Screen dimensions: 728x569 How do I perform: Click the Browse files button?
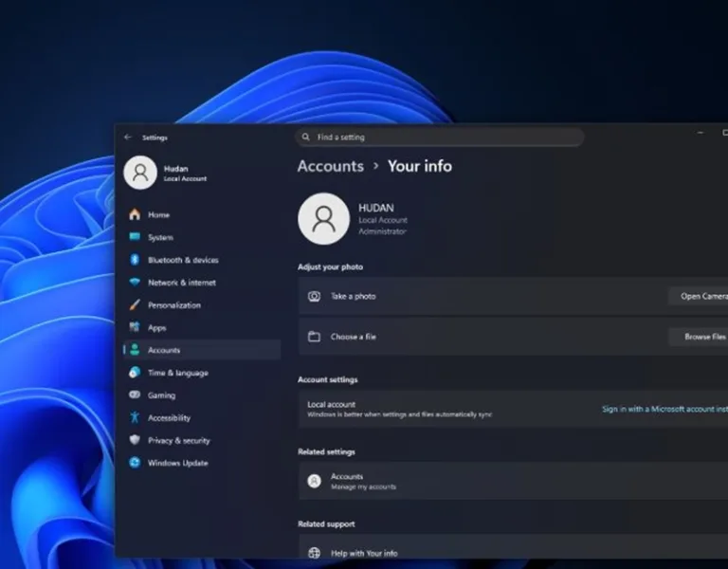point(700,337)
